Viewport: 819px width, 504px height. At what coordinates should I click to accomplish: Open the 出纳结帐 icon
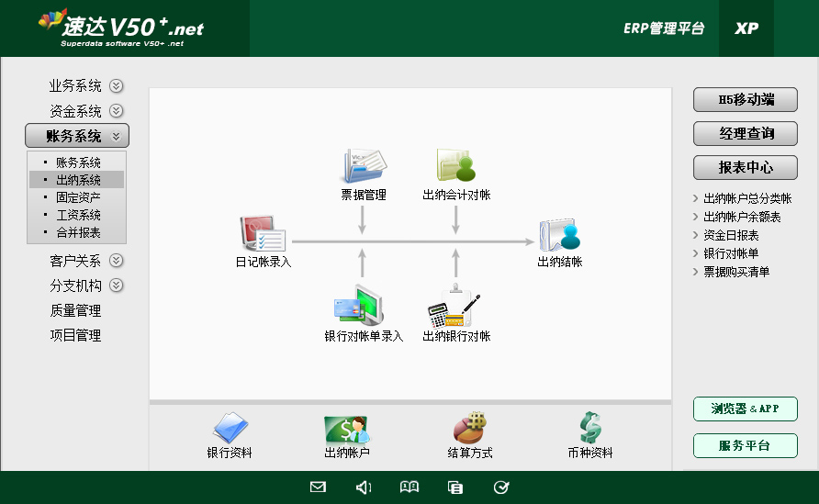point(559,234)
